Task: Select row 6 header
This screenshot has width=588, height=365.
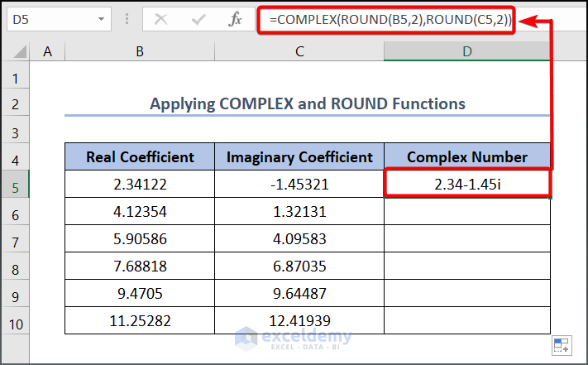Action: [15, 212]
